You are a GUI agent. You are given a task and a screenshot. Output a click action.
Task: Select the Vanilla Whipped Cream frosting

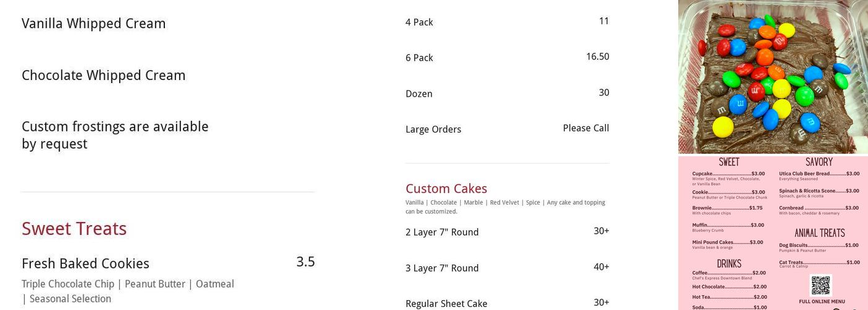tap(94, 24)
